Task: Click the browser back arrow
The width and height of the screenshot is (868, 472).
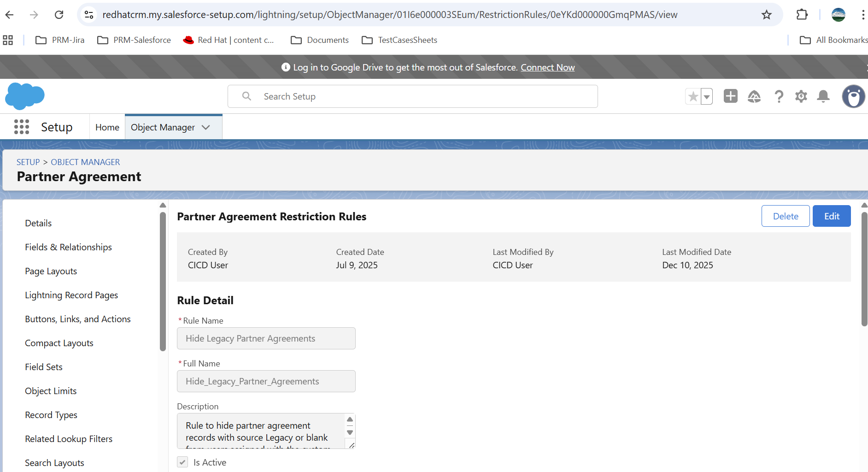Action: 9,15
